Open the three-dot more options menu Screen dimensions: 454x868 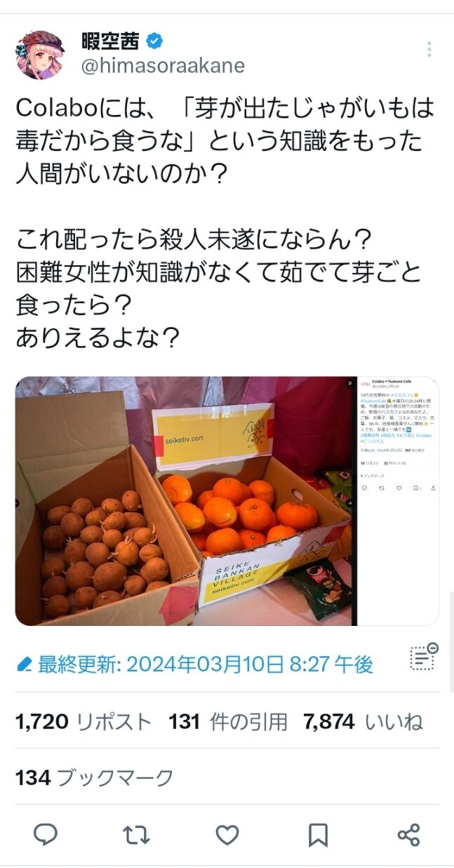click(429, 49)
